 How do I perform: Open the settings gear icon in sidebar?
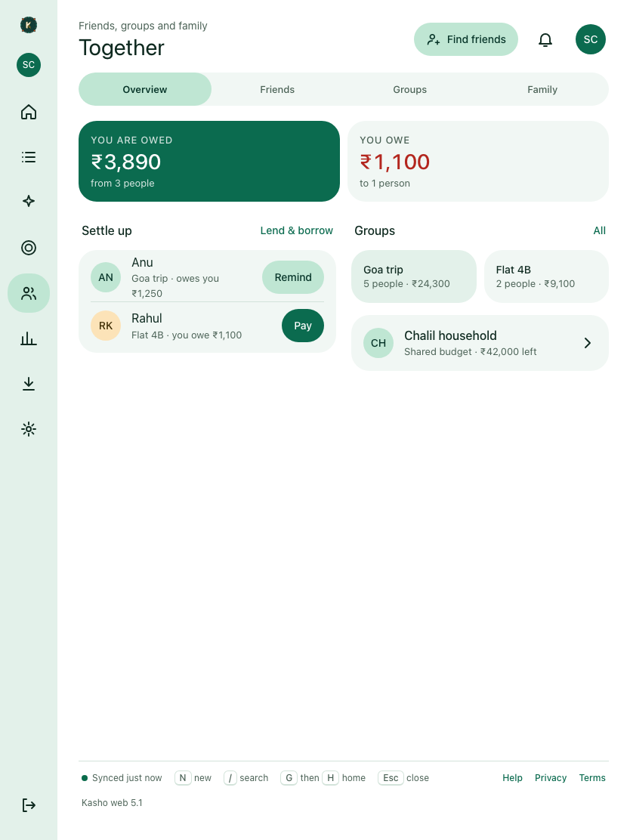[x=29, y=429]
